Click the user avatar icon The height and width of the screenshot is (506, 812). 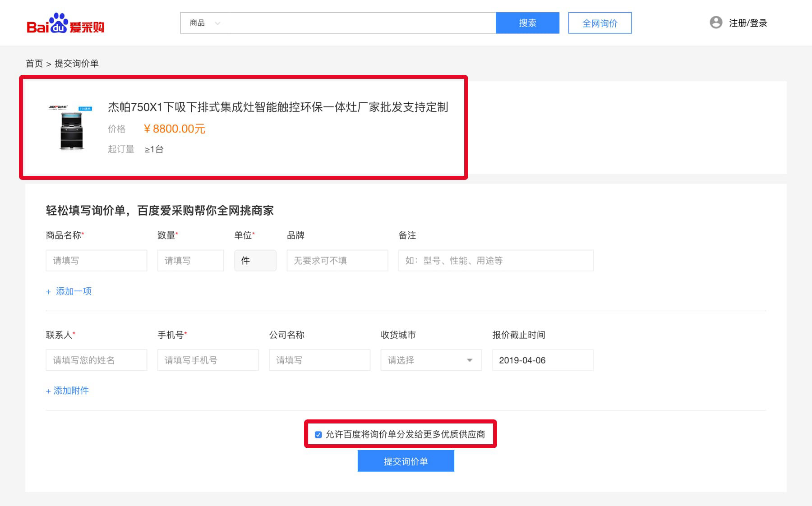tap(715, 23)
